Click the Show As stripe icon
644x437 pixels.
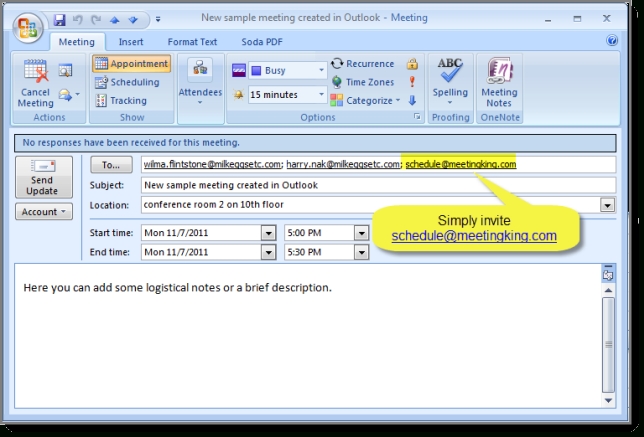click(239, 70)
